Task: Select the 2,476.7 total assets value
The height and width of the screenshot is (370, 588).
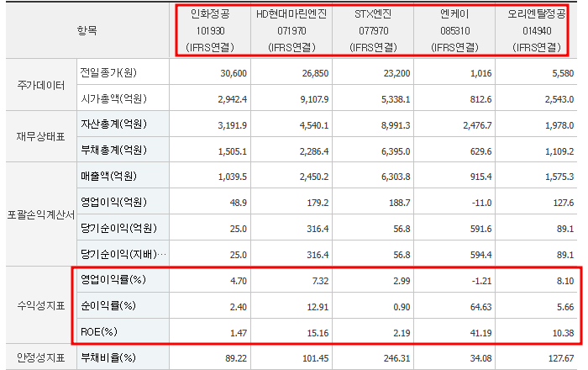Action: [x=477, y=125]
